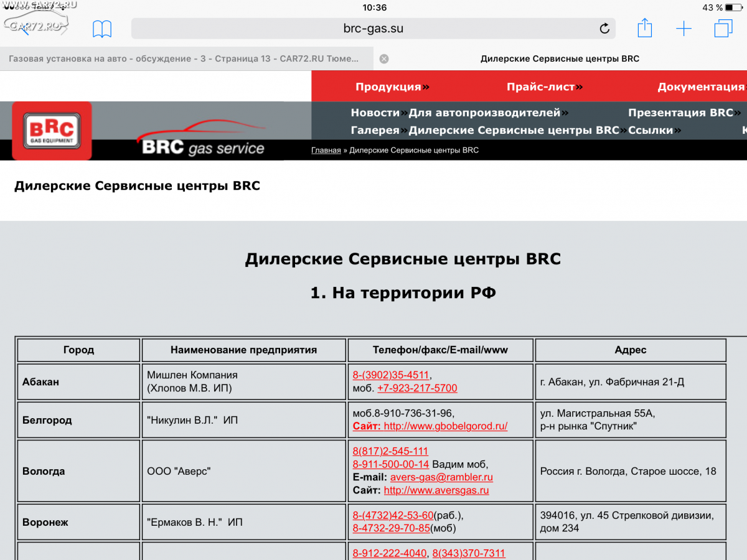Select the "Никулин В.Л." ИП cell
This screenshot has height=560, width=747.
[x=243, y=420]
